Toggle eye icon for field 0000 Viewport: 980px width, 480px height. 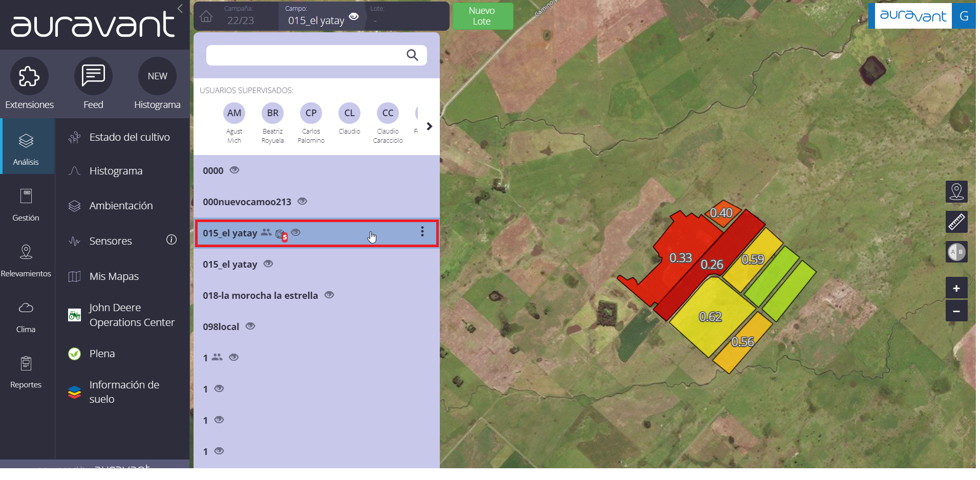point(235,170)
